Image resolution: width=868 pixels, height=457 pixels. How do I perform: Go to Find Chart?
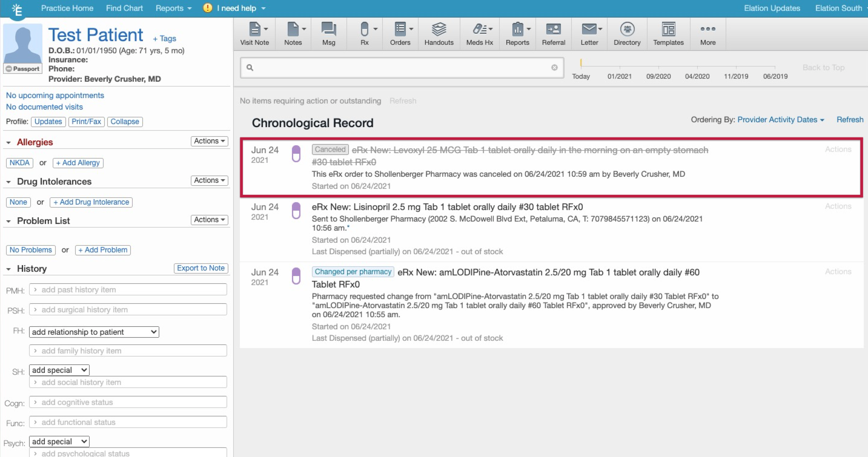tap(124, 8)
